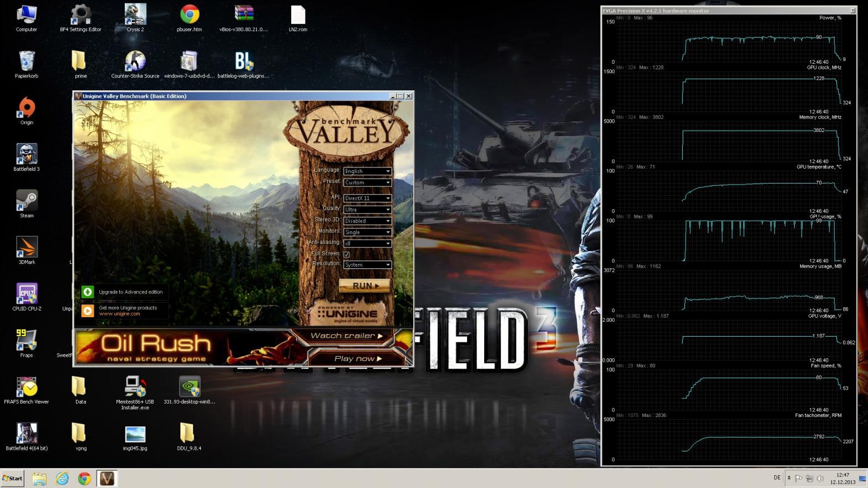
Task: Click Watch trailer on Oil Rush banner
Action: pos(347,335)
